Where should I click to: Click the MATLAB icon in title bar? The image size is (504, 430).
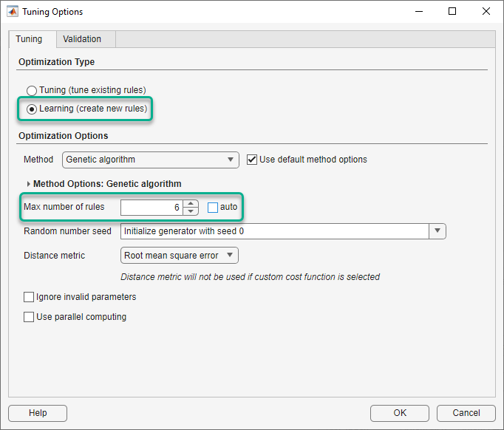click(13, 12)
